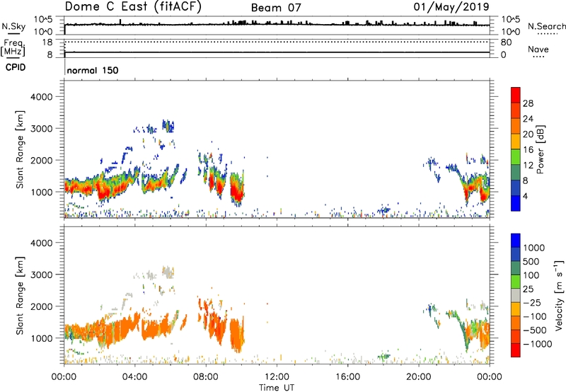Pick the gray segment of velocity colorbar
The image size is (566, 392).
click(x=516, y=296)
